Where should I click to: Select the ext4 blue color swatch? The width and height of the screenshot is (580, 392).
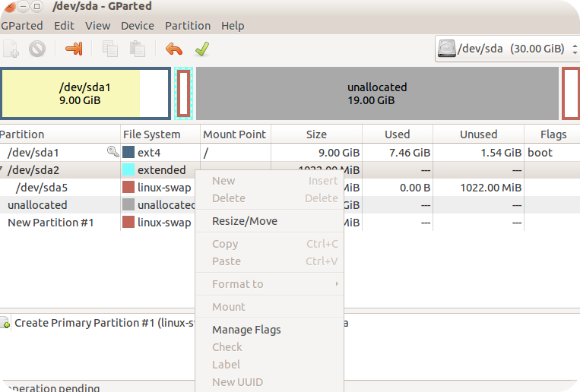128,152
